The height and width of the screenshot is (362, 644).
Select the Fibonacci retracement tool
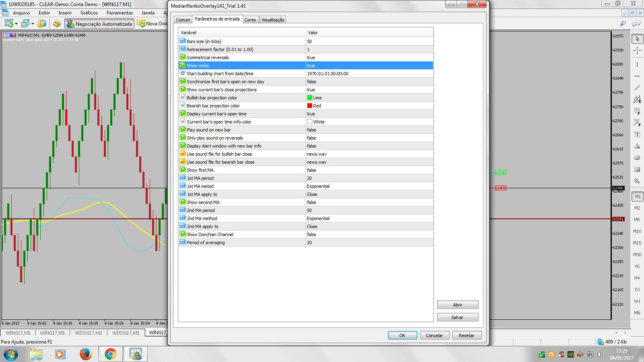[x=637, y=111]
